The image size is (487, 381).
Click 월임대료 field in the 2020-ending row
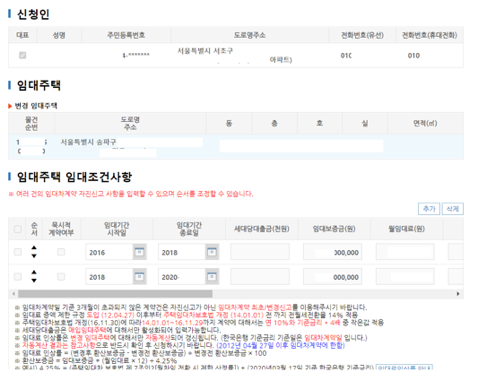405,277
